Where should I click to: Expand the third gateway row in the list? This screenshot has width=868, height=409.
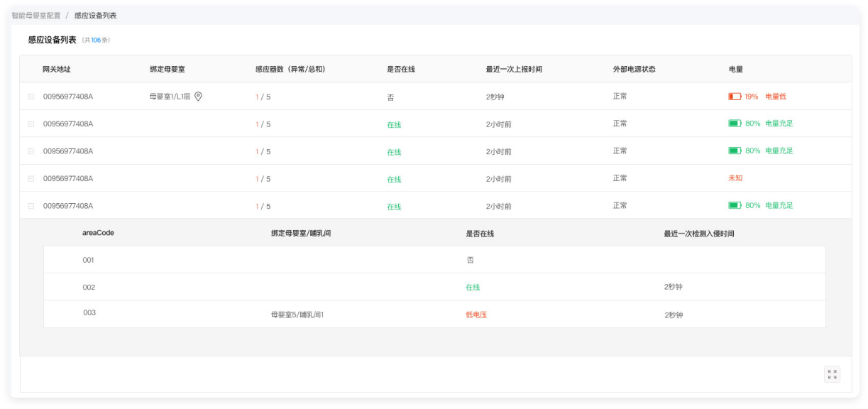[31, 151]
